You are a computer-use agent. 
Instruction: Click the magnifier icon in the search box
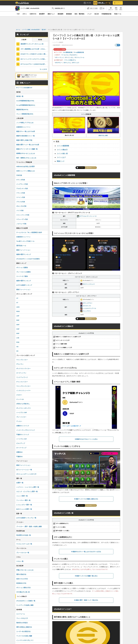[53, 8]
